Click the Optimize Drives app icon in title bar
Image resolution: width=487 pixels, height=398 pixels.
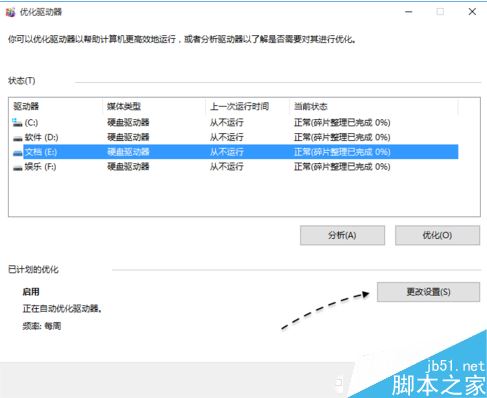pos(10,12)
